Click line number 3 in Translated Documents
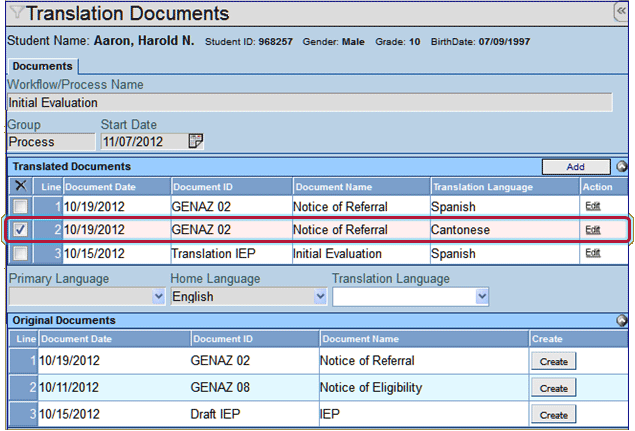 (48, 254)
